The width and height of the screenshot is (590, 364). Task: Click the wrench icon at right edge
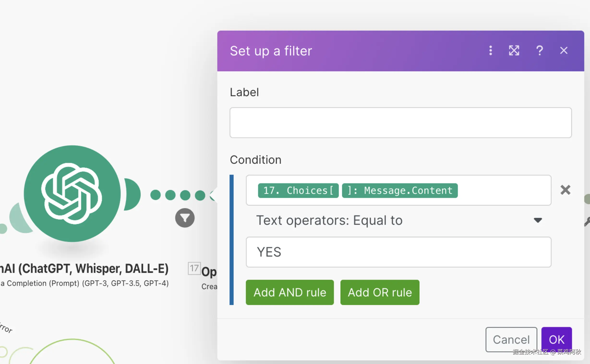(x=587, y=222)
